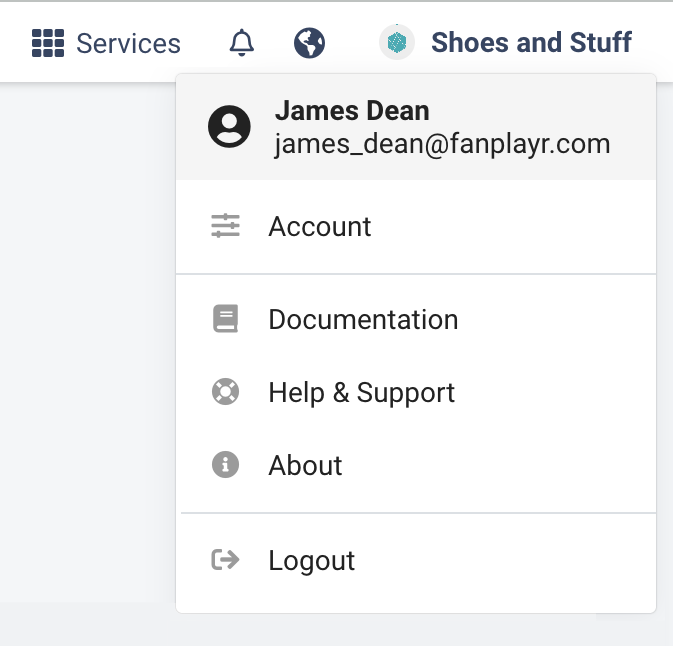Open Documentation from the menu
The width and height of the screenshot is (673, 646).
pos(416,319)
